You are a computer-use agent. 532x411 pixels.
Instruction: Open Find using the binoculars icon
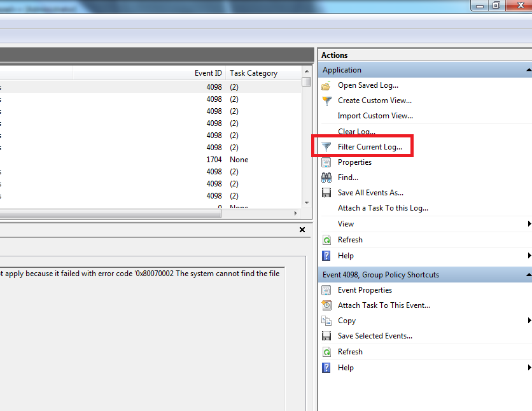coord(326,178)
